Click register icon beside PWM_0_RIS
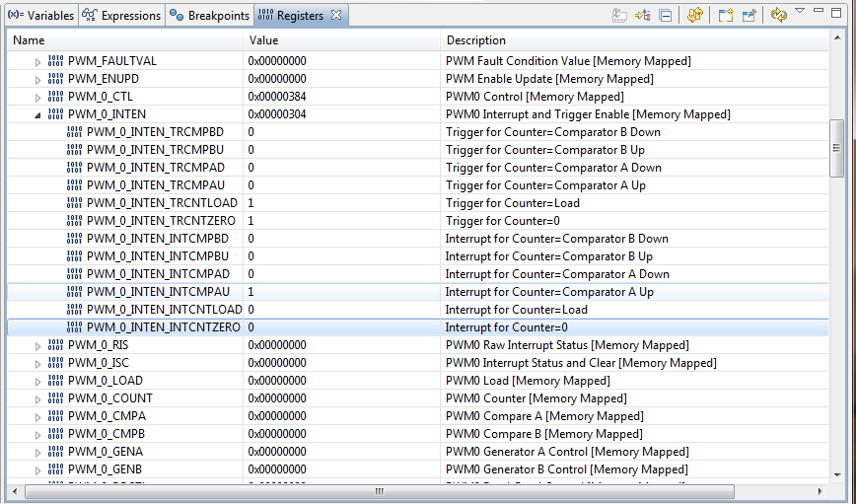Viewport: 856px width, 504px height. pos(55,344)
